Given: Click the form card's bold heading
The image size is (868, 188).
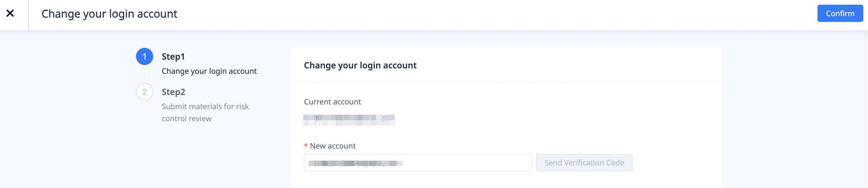Looking at the screenshot, I should pyautogui.click(x=360, y=65).
